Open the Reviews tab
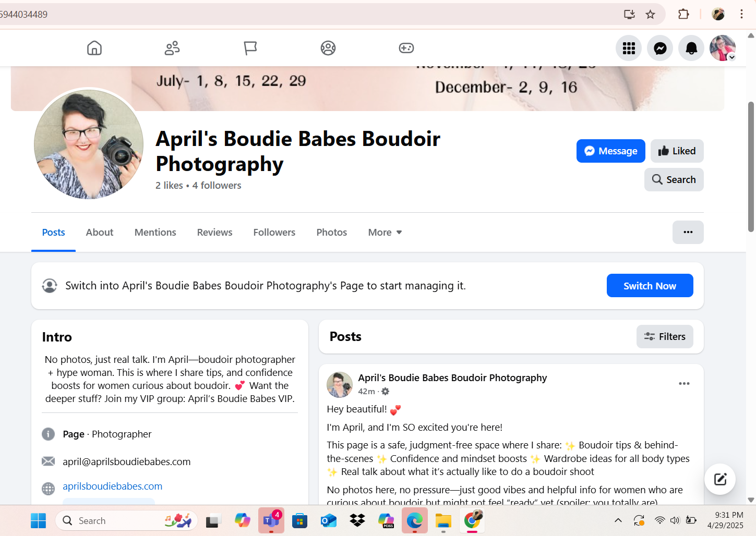Screen dimensions: 756x536 (x=214, y=232)
